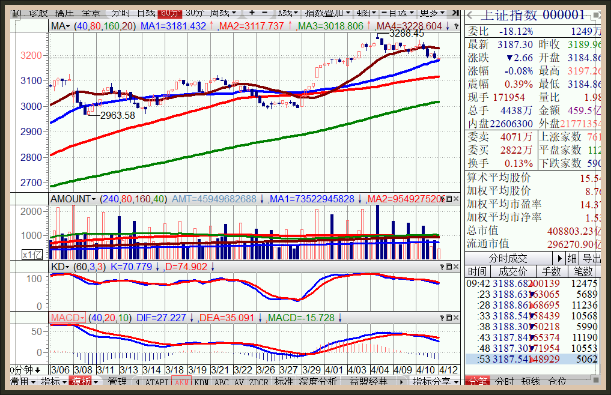
Task: Click the resize grip at bottom right corner
Action: (x=595, y=379)
